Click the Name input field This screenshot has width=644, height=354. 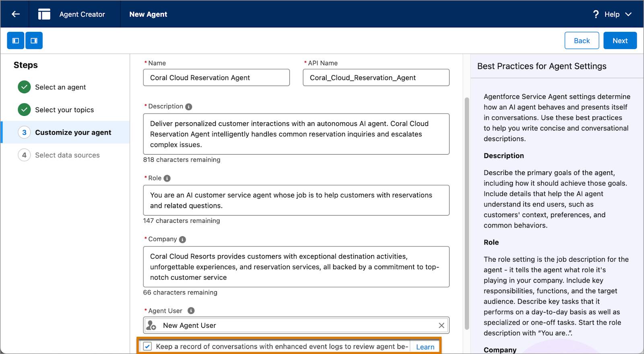tap(216, 78)
